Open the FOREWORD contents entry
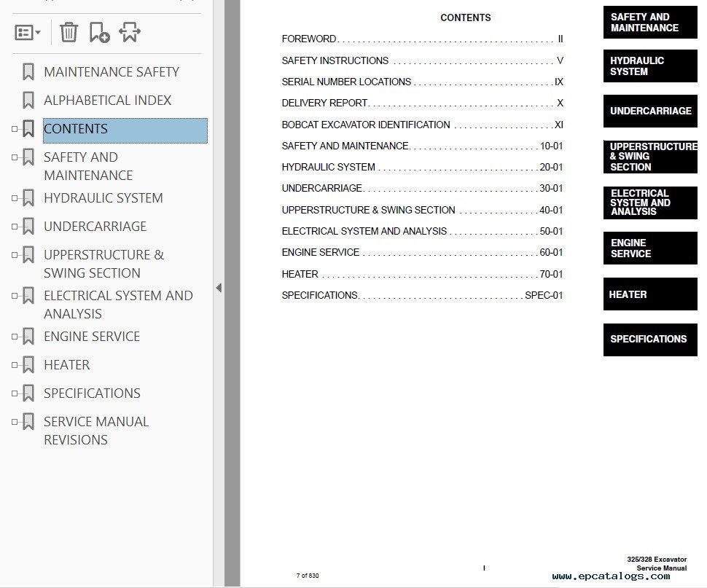The image size is (707, 588). point(306,39)
